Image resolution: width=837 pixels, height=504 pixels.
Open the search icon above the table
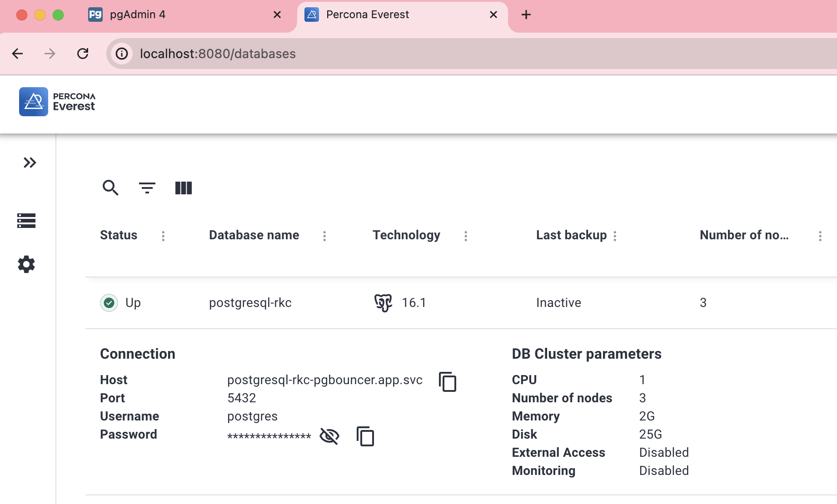pyautogui.click(x=110, y=188)
